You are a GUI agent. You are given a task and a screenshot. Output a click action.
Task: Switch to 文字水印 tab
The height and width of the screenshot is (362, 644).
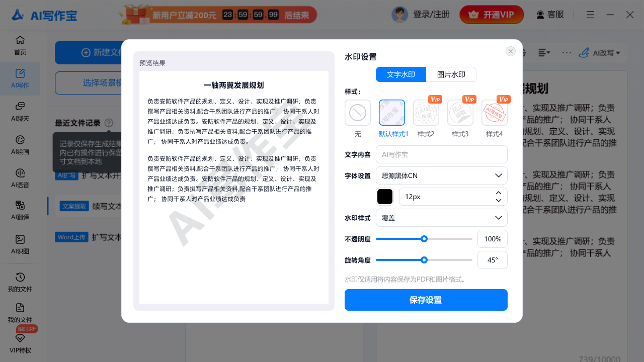[x=401, y=74]
